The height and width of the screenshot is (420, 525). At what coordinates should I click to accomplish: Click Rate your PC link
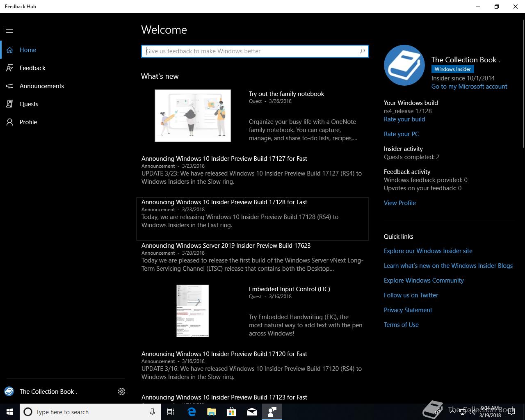[401, 134]
